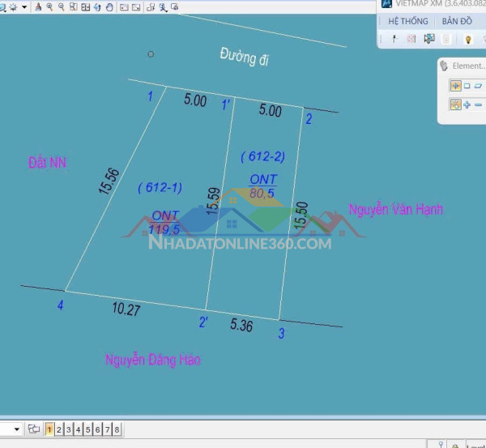Image resolution: width=486 pixels, height=448 pixels.
Task: Open the walk/navigate view tool with dropdown
Action: coord(163,7)
